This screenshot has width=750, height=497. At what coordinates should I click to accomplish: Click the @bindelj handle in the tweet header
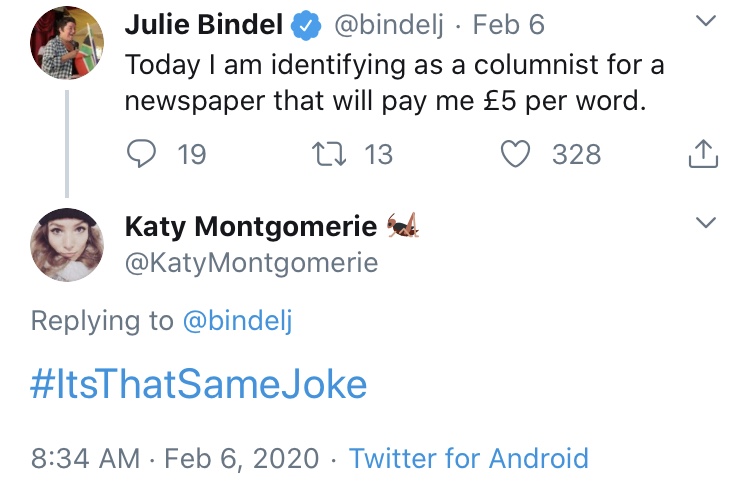(388, 25)
